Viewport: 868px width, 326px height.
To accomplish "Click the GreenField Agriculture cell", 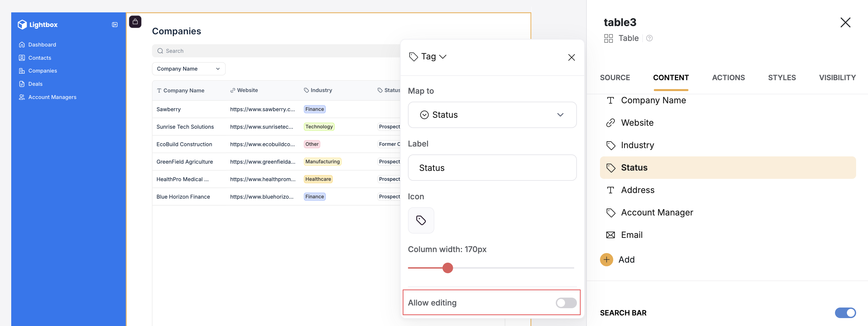I will pyautogui.click(x=184, y=162).
